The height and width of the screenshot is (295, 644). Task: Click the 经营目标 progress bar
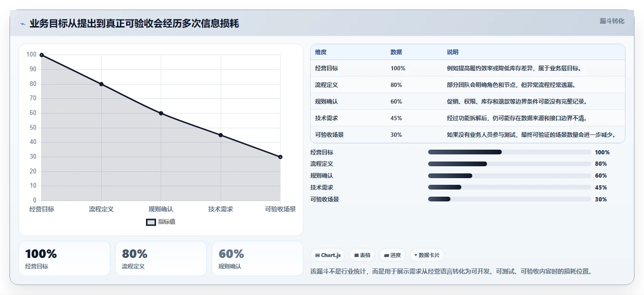coord(509,152)
